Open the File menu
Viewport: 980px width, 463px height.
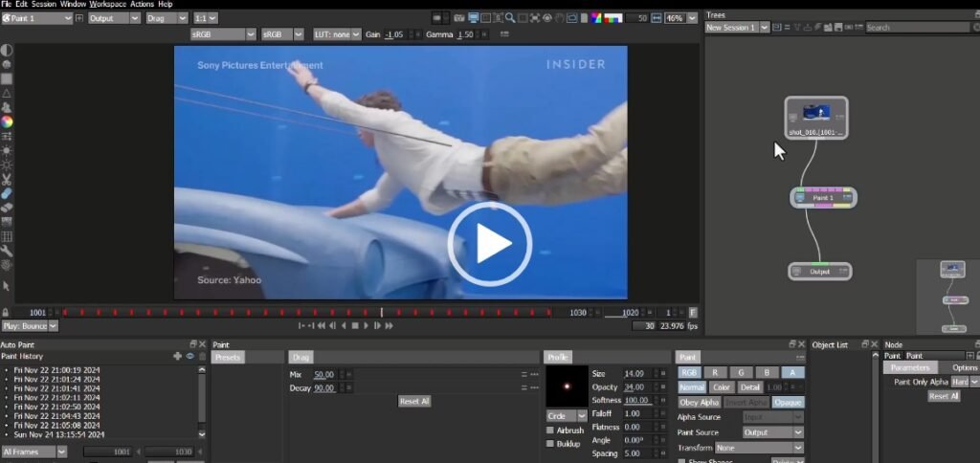[x=7, y=4]
